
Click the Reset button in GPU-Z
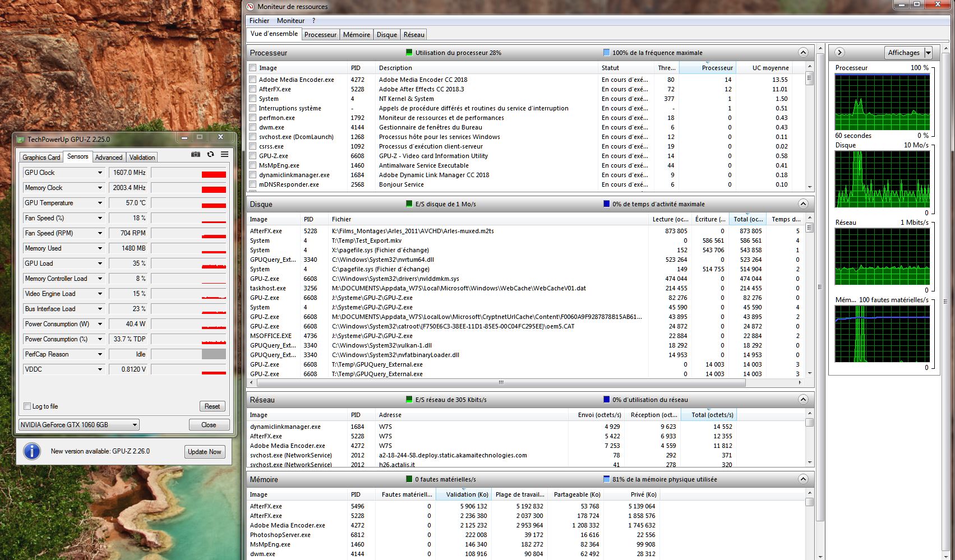pyautogui.click(x=212, y=406)
